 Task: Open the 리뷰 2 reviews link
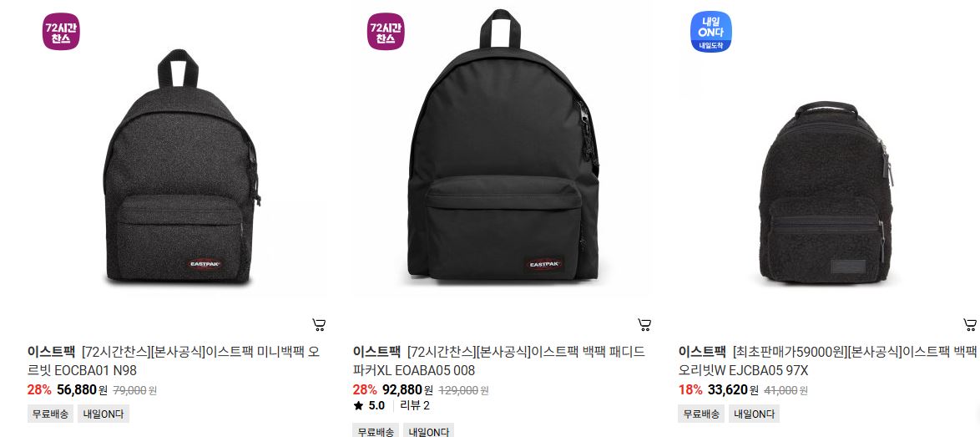(414, 406)
